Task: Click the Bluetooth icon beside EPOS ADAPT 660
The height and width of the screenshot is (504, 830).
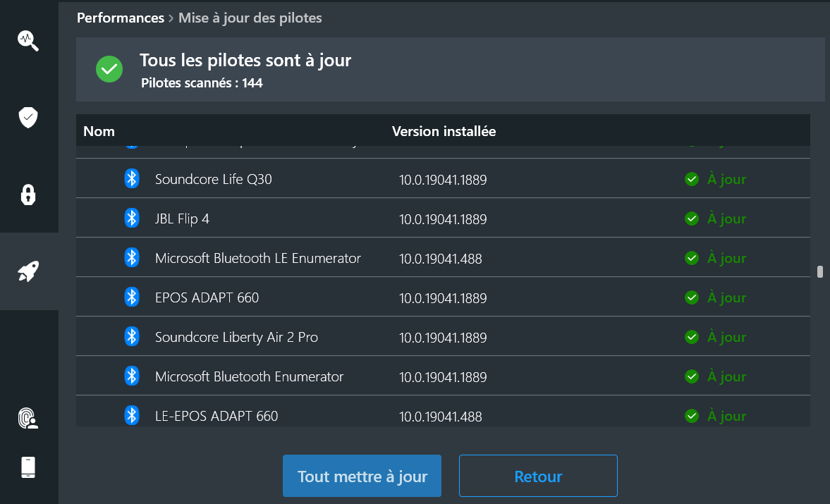Action: click(132, 297)
